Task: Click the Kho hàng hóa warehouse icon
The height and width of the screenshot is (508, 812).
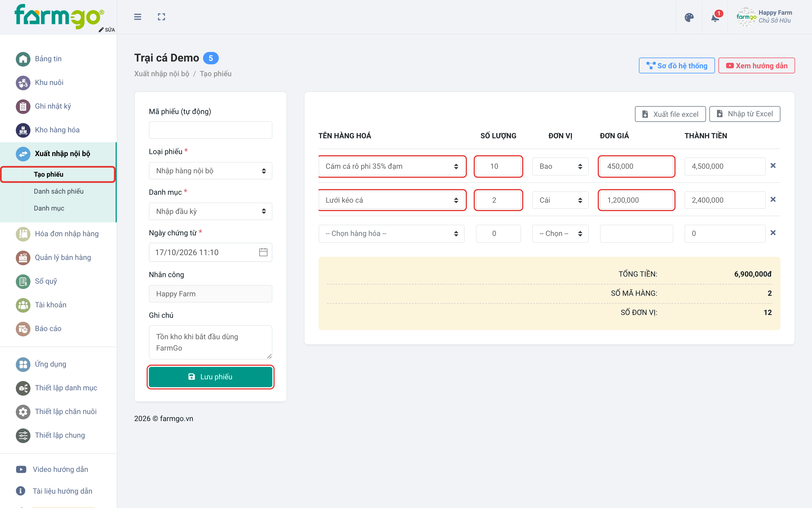Action: click(x=23, y=130)
